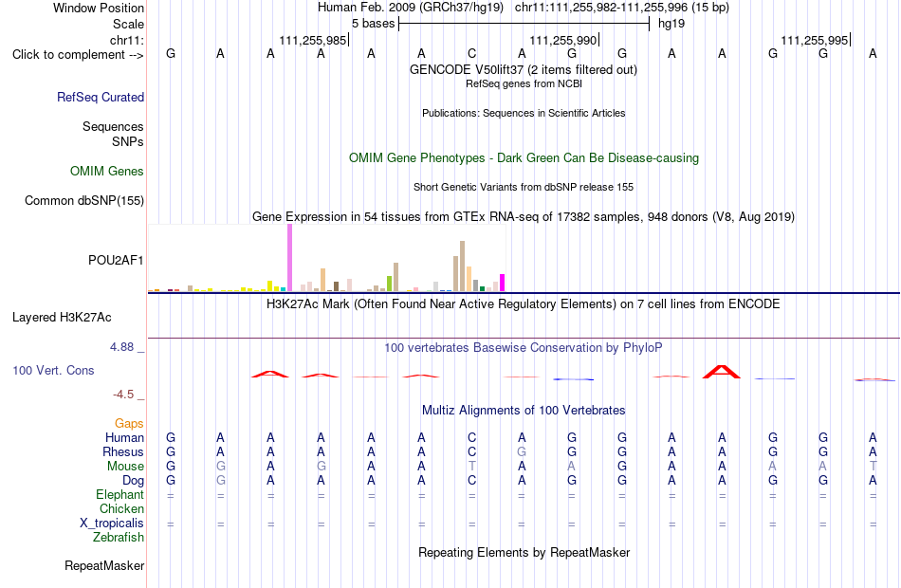Click the '5 bases' scale bar label

[373, 24]
